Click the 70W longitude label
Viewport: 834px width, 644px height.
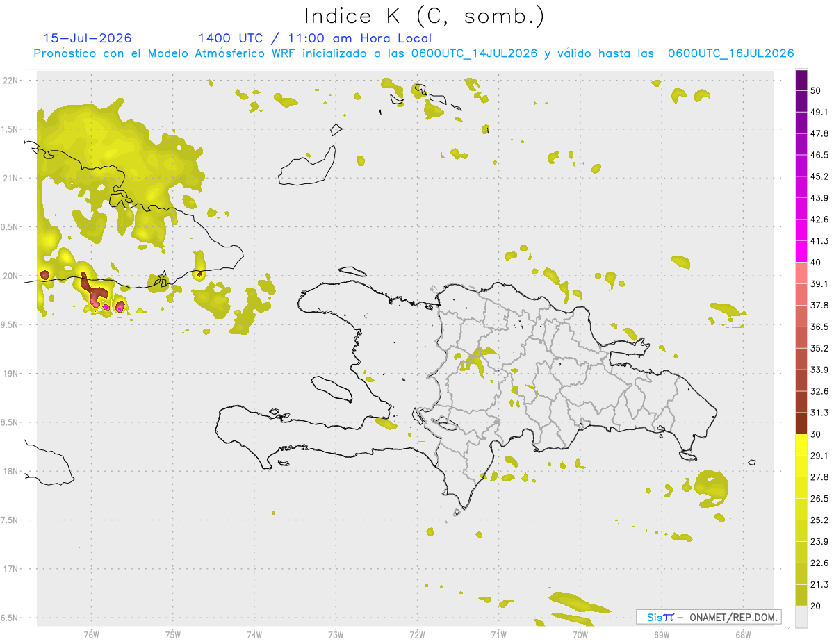point(580,634)
